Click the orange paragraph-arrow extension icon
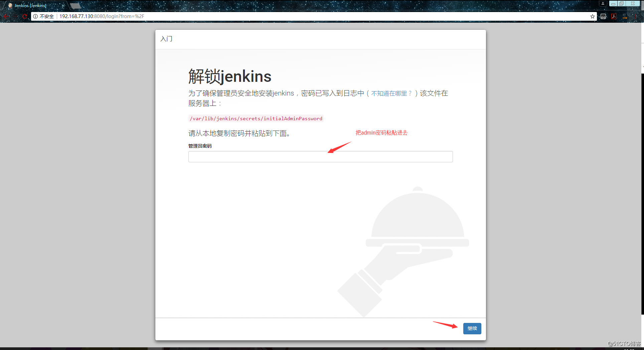 (625, 16)
